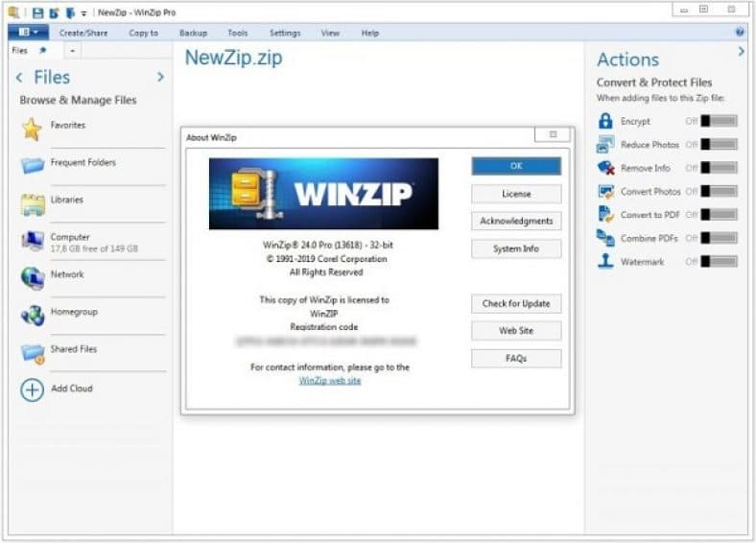
Task: Click the Convert Photos icon
Action: [605, 192]
